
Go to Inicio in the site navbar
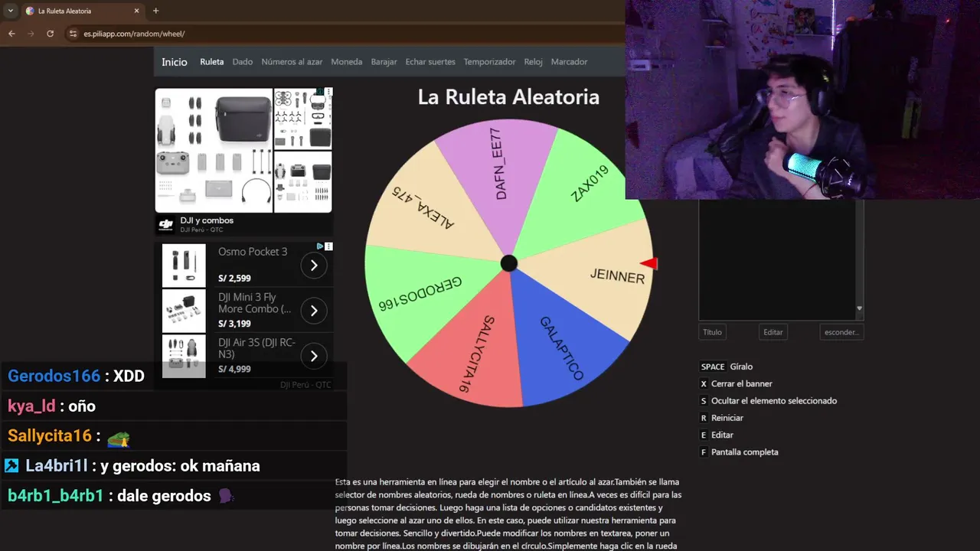pyautogui.click(x=175, y=62)
